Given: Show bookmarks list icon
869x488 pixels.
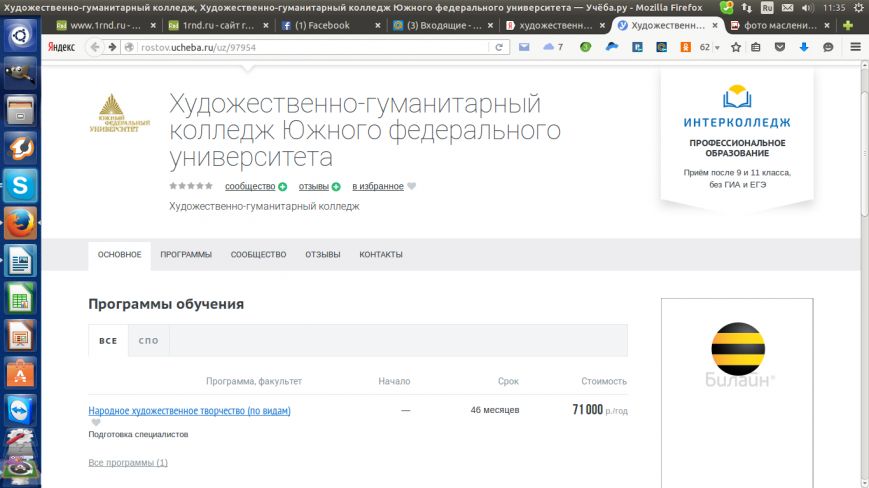Looking at the screenshot, I should [x=756, y=47].
